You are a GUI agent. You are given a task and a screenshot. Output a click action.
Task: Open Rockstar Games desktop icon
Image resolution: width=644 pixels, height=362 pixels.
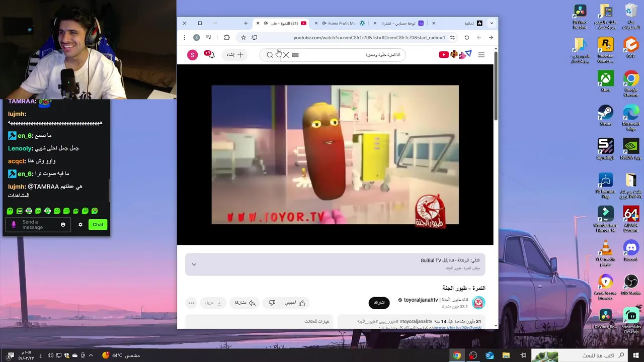tap(605, 50)
